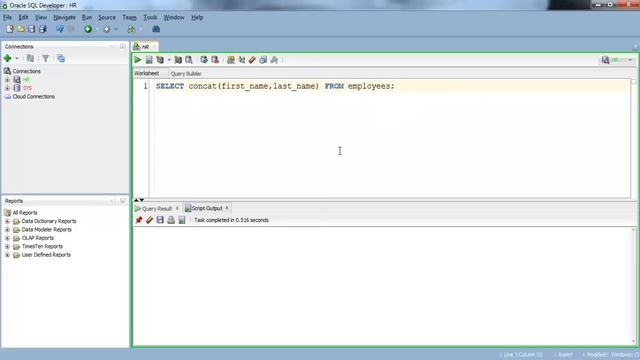The width and height of the screenshot is (640, 360).
Task: Open the Team menu
Action: (x=129, y=18)
